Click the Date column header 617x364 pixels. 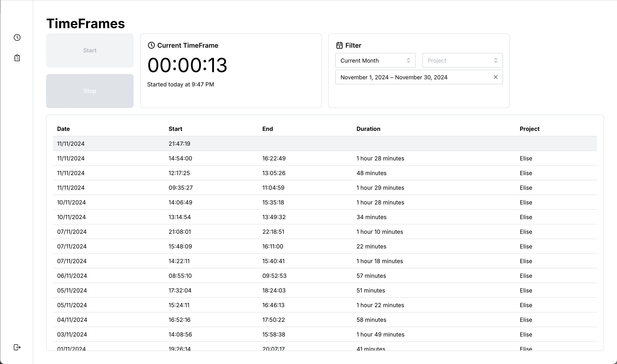[63, 129]
